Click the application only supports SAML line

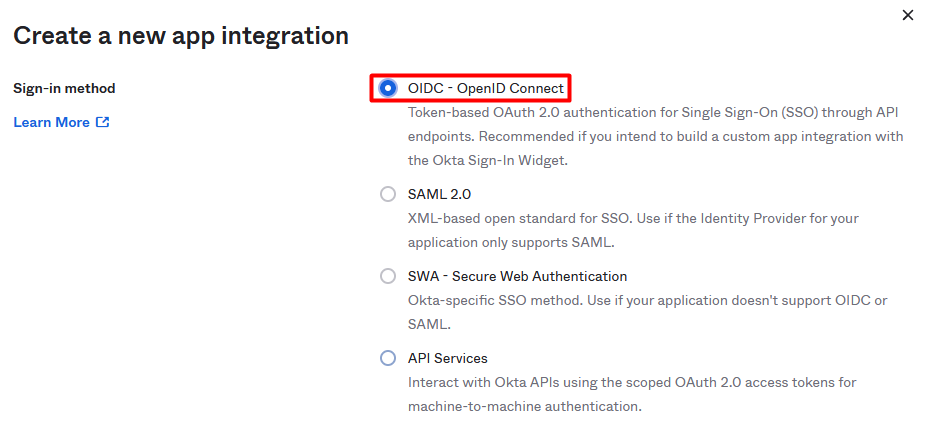pyautogui.click(x=511, y=242)
